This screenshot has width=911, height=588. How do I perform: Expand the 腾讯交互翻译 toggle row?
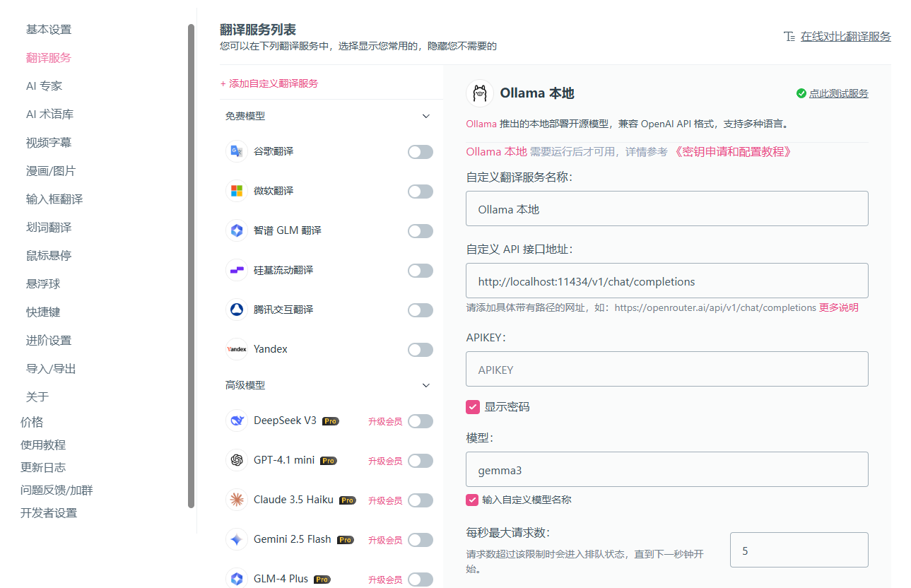point(421,310)
